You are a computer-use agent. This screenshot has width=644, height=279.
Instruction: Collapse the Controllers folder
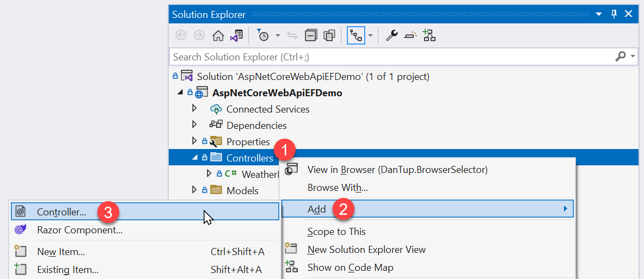click(194, 158)
